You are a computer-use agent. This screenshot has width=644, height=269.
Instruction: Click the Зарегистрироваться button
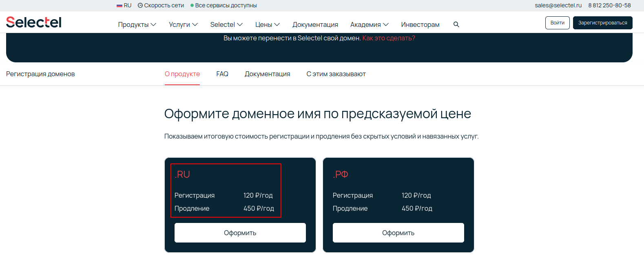click(603, 23)
